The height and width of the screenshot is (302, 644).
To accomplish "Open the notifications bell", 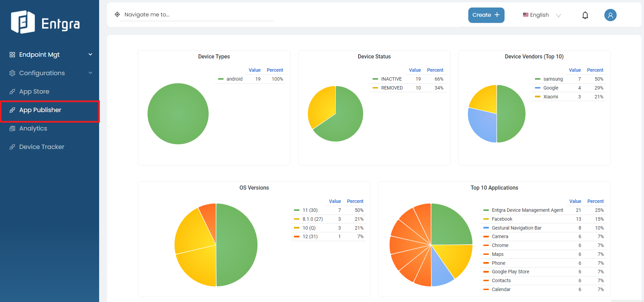I will [585, 15].
